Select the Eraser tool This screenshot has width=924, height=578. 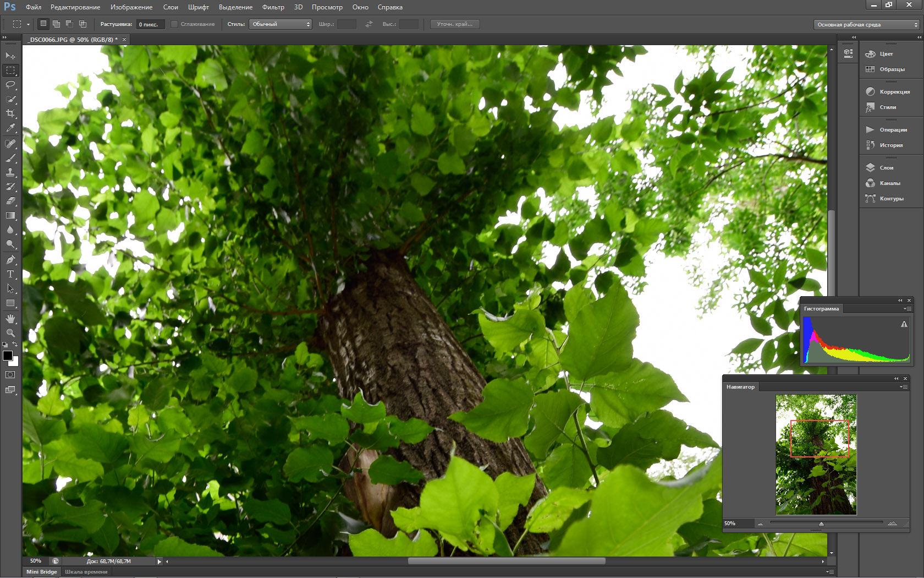coord(10,201)
